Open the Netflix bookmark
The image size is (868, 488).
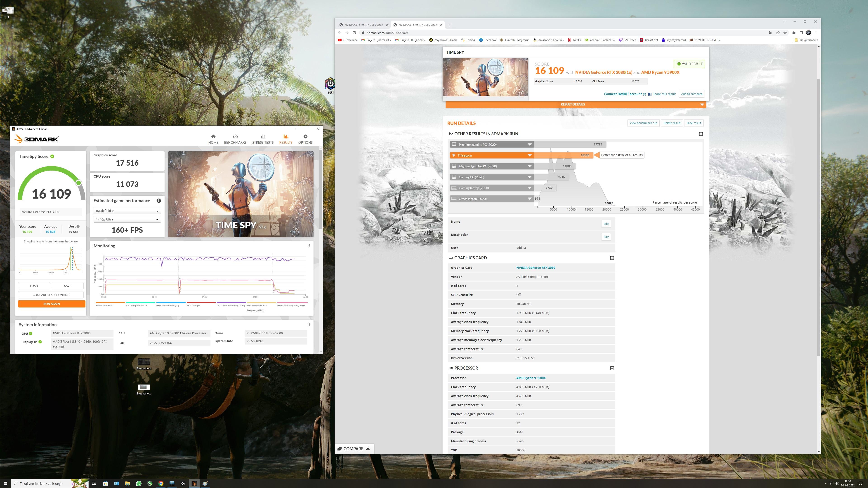[575, 40]
